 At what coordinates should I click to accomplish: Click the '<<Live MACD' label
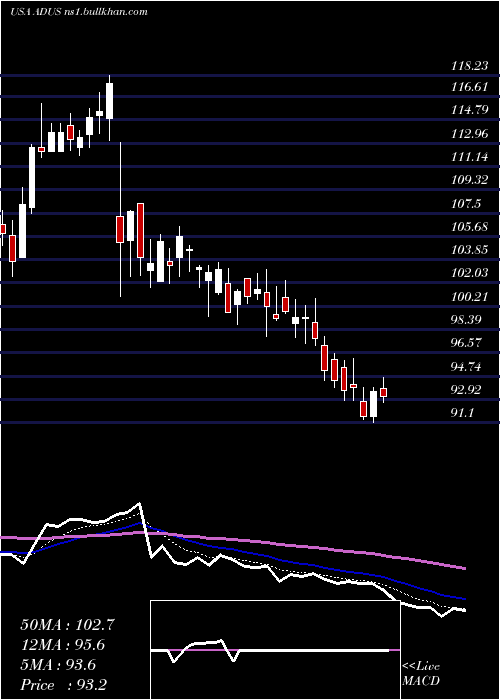(x=421, y=674)
